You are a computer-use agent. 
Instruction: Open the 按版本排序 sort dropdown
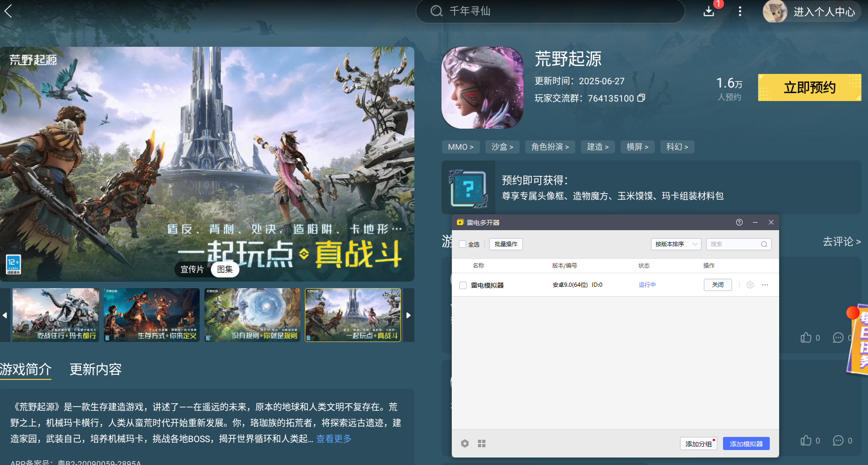tap(676, 244)
